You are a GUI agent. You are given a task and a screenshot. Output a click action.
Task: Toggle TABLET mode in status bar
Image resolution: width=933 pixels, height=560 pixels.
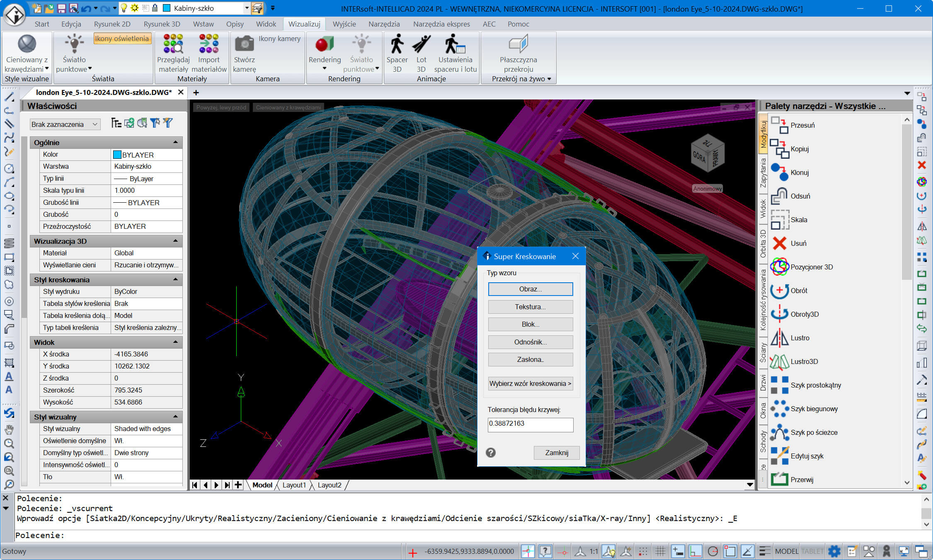812,551
